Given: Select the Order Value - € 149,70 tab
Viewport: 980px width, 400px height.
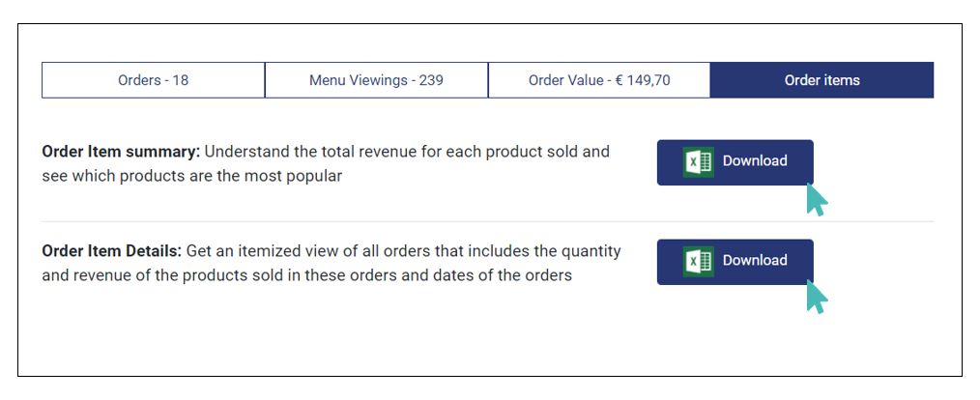Looking at the screenshot, I should point(598,80).
